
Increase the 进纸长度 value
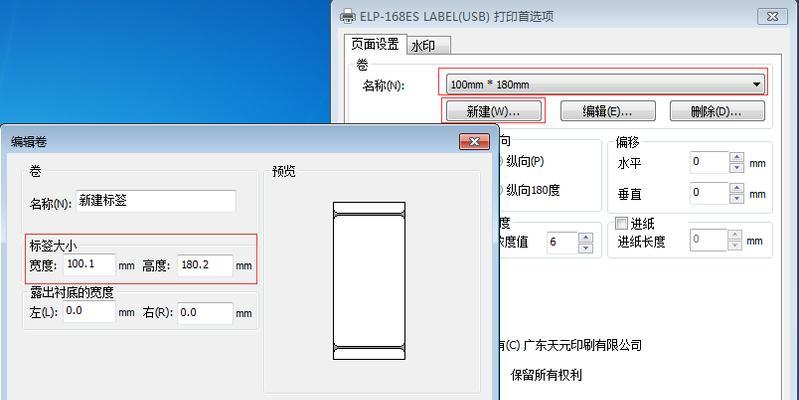[735, 235]
